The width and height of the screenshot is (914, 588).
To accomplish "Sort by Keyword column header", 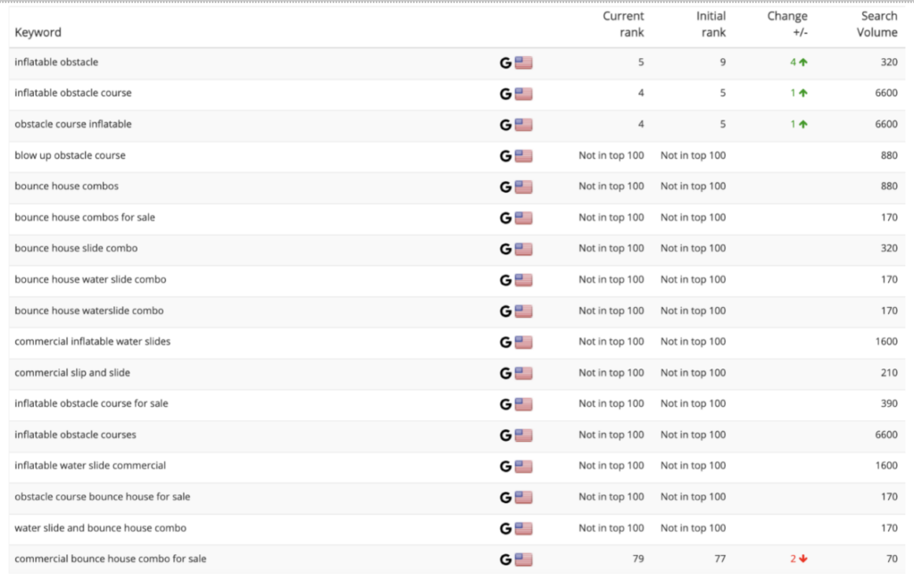I will tap(37, 33).
